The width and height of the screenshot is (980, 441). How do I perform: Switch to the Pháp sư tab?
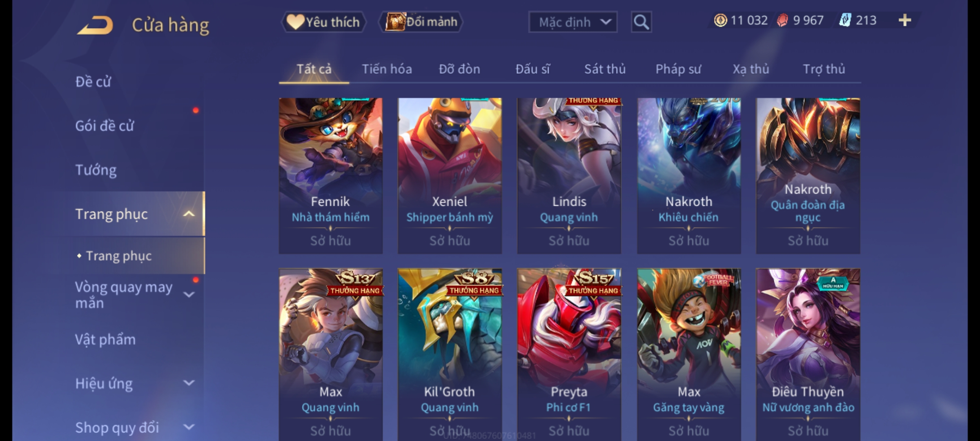click(x=678, y=69)
